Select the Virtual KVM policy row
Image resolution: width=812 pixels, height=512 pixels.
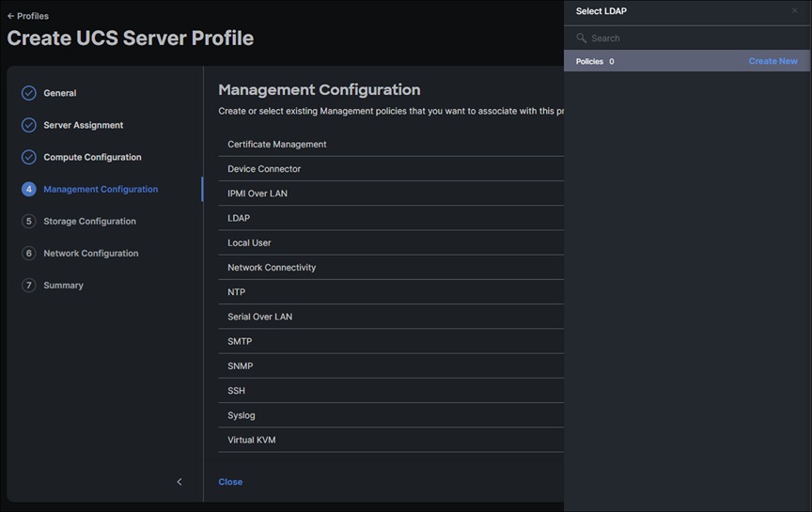(x=391, y=440)
